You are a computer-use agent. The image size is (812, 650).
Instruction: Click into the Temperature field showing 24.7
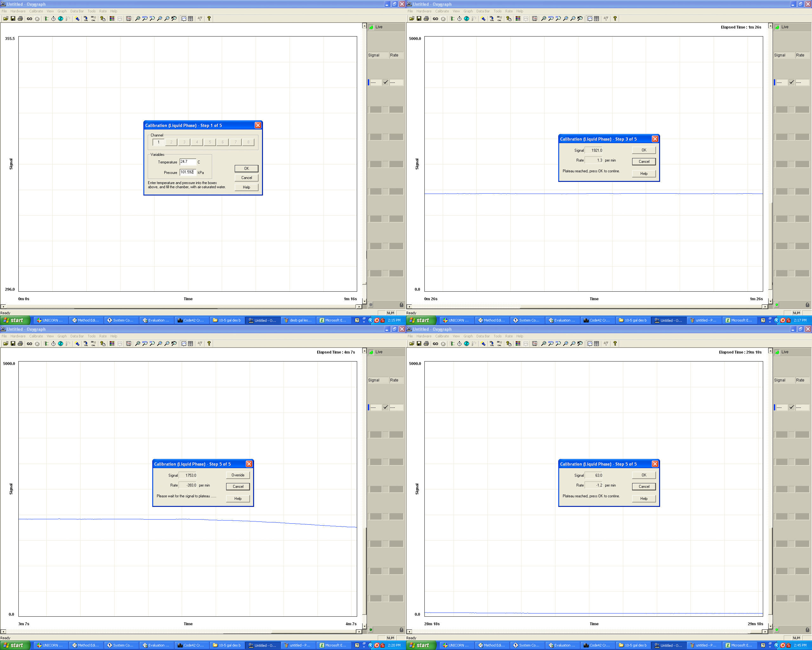187,162
